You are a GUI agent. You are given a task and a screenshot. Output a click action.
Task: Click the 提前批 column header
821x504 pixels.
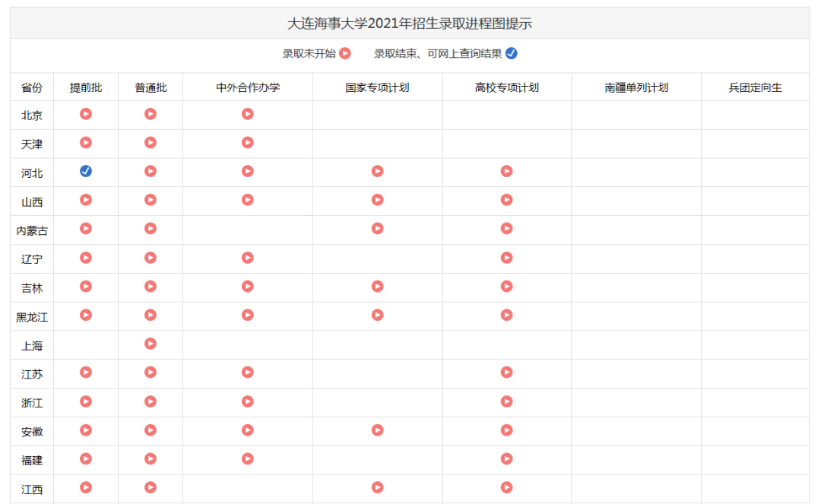point(86,87)
